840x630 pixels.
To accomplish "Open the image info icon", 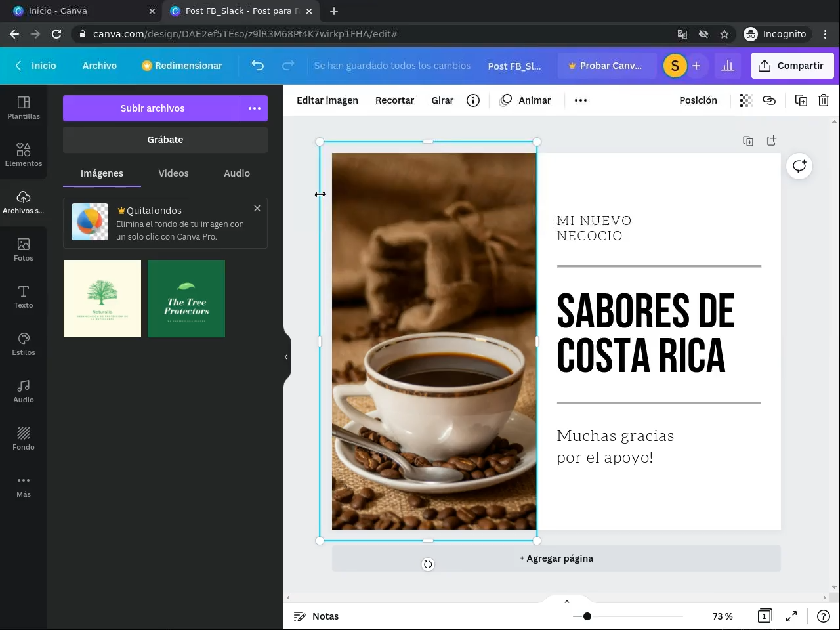I will tap(473, 100).
